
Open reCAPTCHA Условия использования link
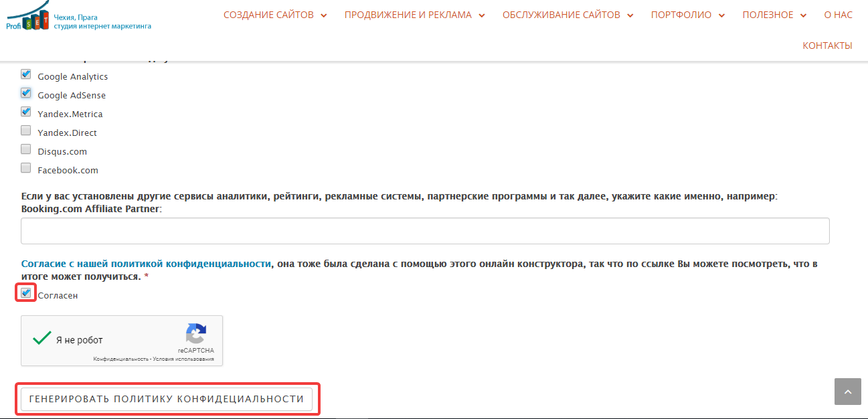tap(183, 359)
